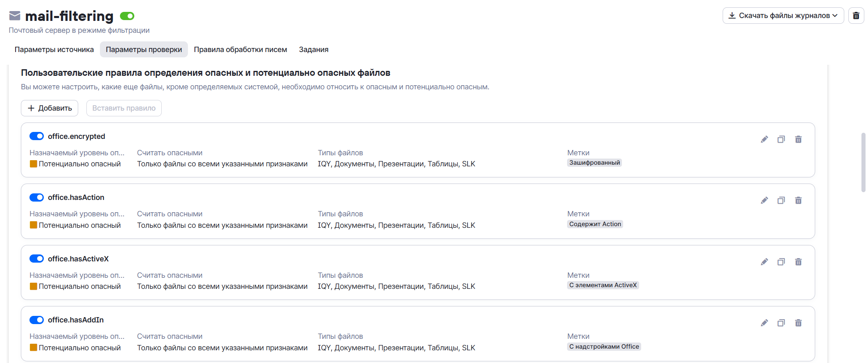
Task: Click the Добавить button
Action: click(x=50, y=108)
